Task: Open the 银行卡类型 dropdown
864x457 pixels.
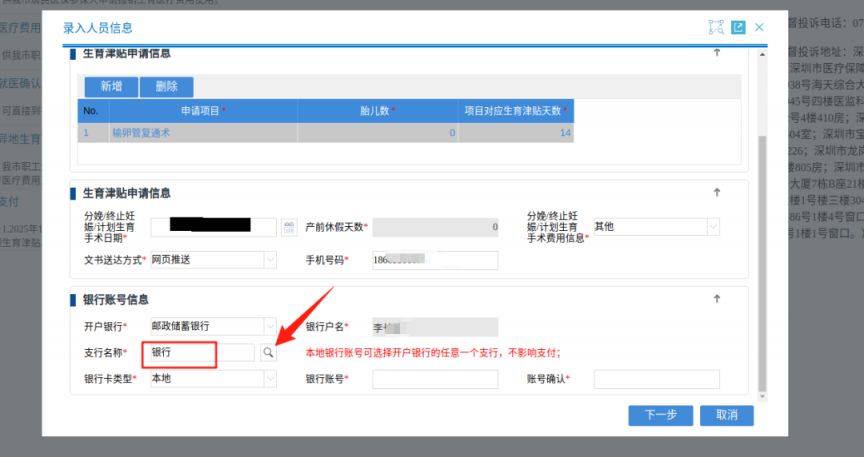Action: tap(270, 379)
